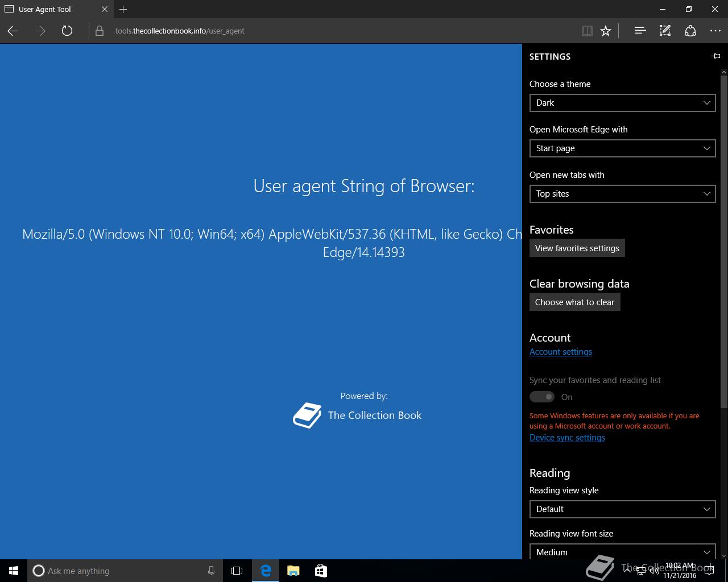Make a Web Note with pen icon
728x582 pixels.
(665, 31)
